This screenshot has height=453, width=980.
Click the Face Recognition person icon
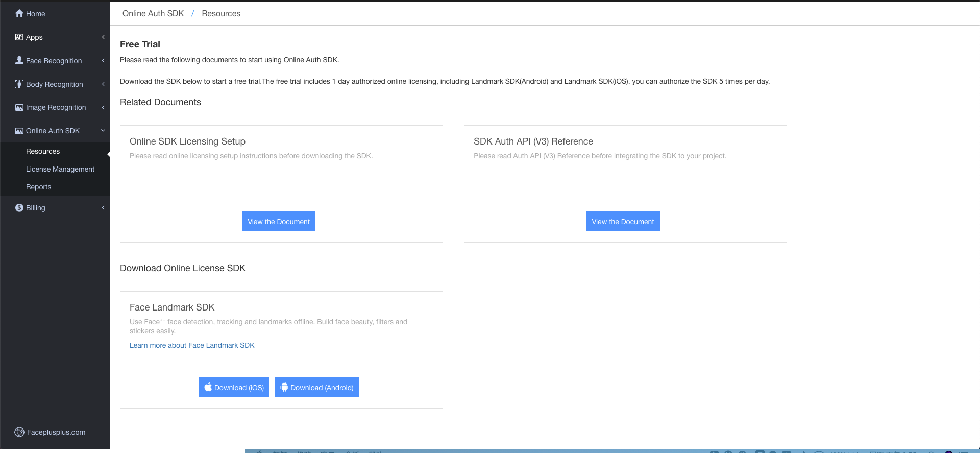click(19, 61)
